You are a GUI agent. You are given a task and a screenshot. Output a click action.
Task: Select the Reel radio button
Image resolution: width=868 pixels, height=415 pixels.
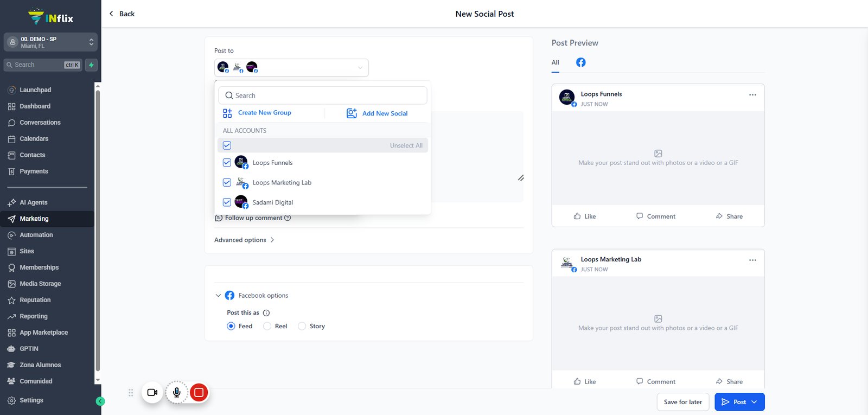click(x=267, y=327)
